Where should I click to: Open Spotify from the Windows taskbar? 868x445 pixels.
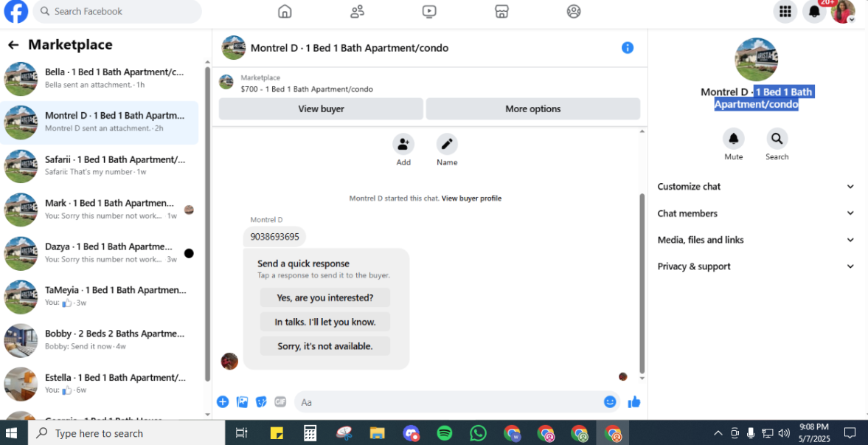coord(445,432)
